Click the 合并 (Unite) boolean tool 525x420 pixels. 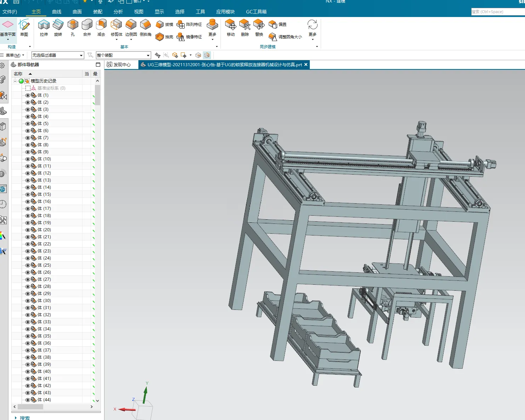pos(87,28)
